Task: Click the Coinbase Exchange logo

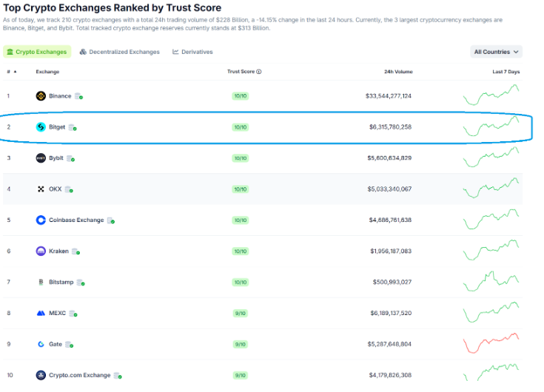Action: pyautogui.click(x=41, y=220)
